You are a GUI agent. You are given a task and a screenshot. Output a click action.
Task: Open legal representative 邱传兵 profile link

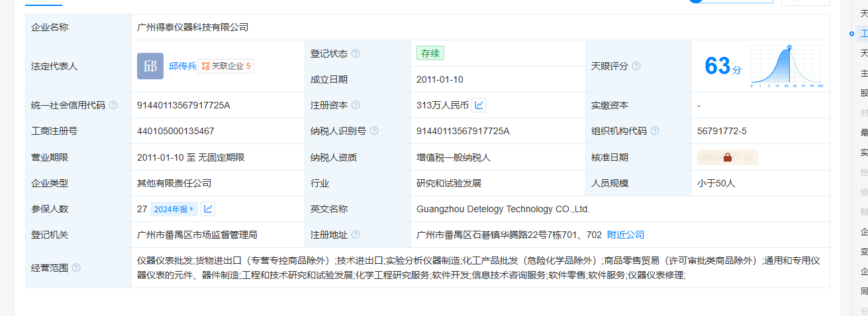(x=183, y=66)
